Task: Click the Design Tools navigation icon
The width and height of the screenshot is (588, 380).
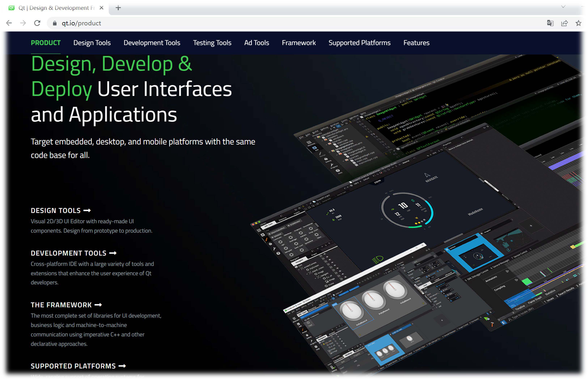Action: click(92, 42)
